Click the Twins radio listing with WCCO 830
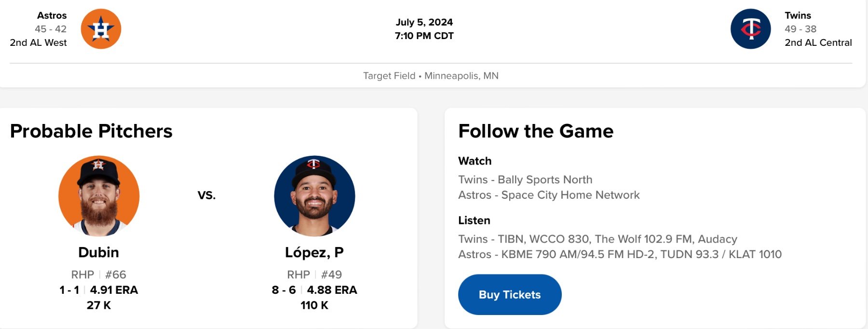Screen dimensions: 868x329 (597, 239)
